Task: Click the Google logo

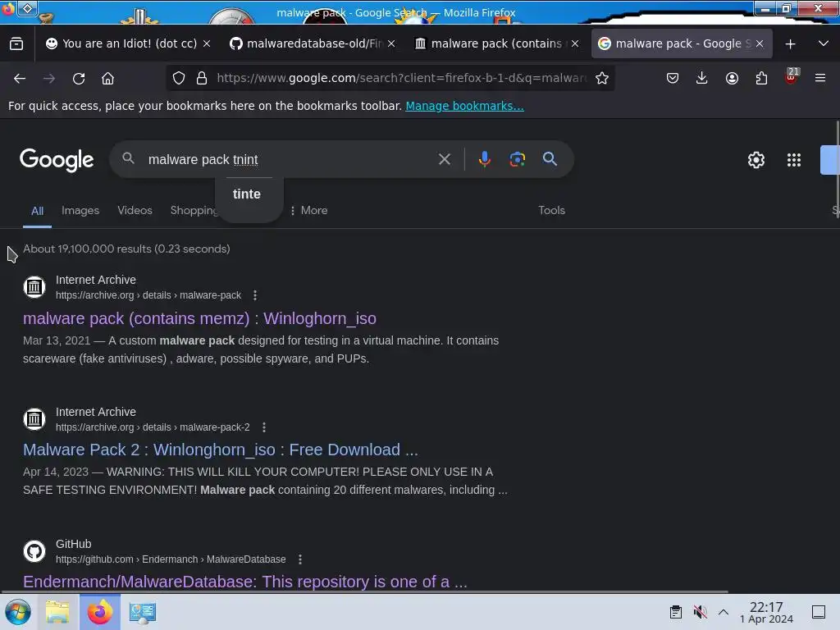Action: click(x=57, y=160)
